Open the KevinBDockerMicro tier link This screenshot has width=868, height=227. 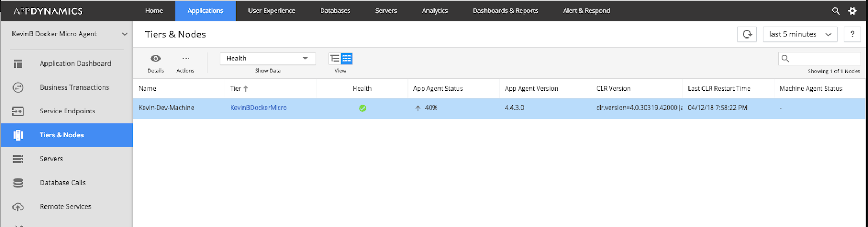coord(258,108)
